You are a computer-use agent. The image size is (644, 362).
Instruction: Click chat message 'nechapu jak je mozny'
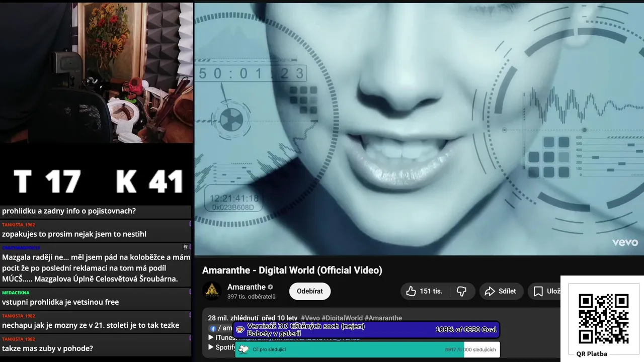(x=91, y=325)
